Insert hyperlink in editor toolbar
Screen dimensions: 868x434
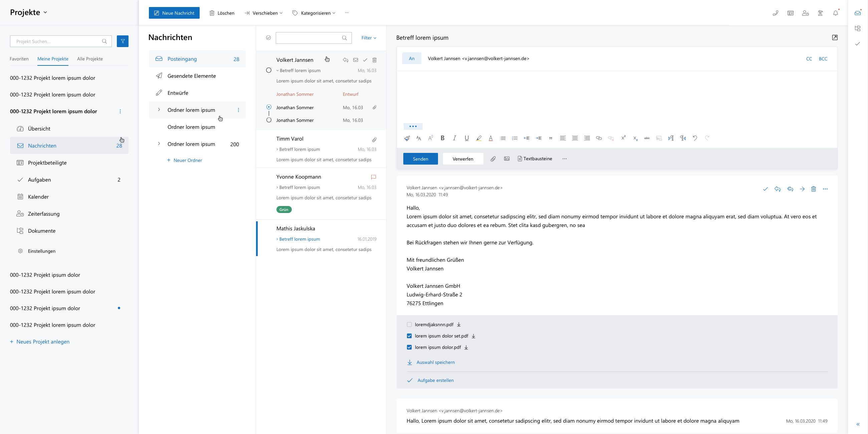599,138
